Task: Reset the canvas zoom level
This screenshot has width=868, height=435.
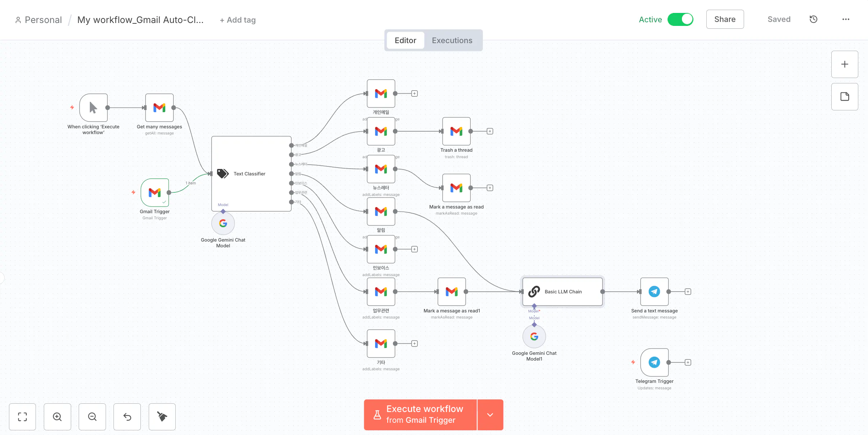Action: 127,417
